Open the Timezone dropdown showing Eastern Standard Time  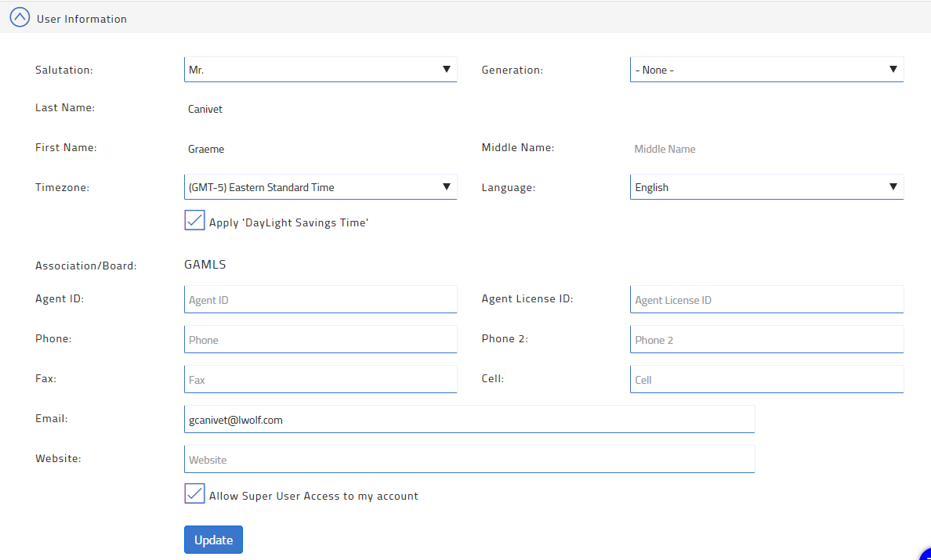[321, 186]
